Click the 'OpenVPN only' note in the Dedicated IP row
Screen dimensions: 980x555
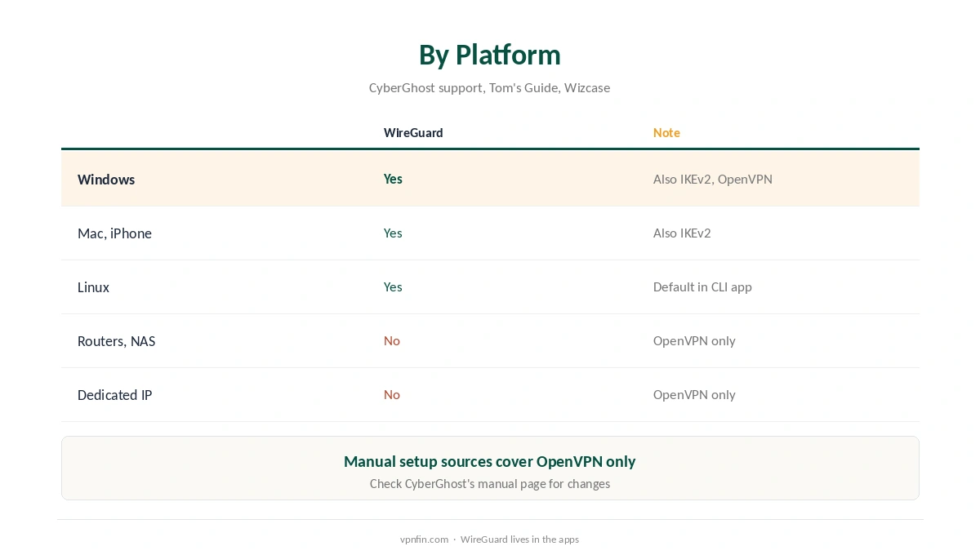694,395
